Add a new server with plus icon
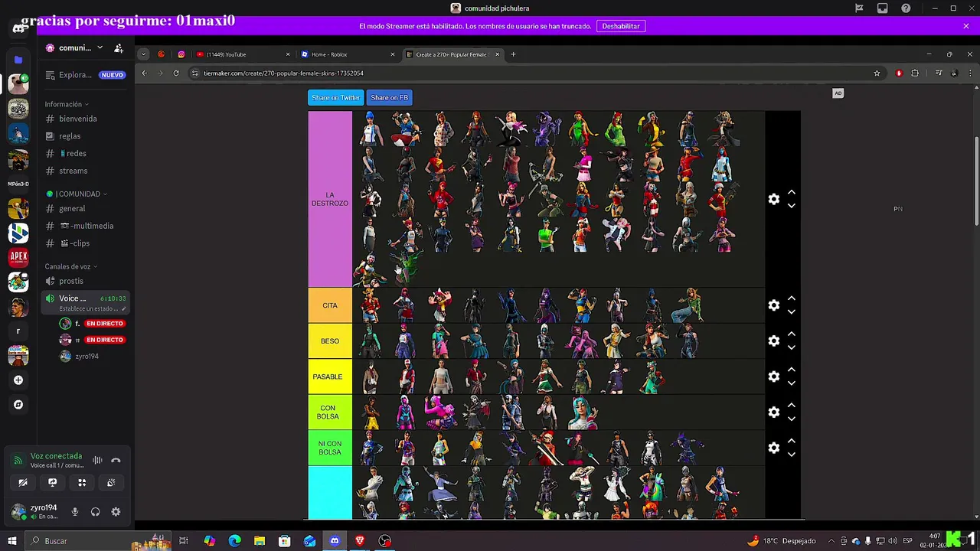The image size is (980, 551). point(18,380)
